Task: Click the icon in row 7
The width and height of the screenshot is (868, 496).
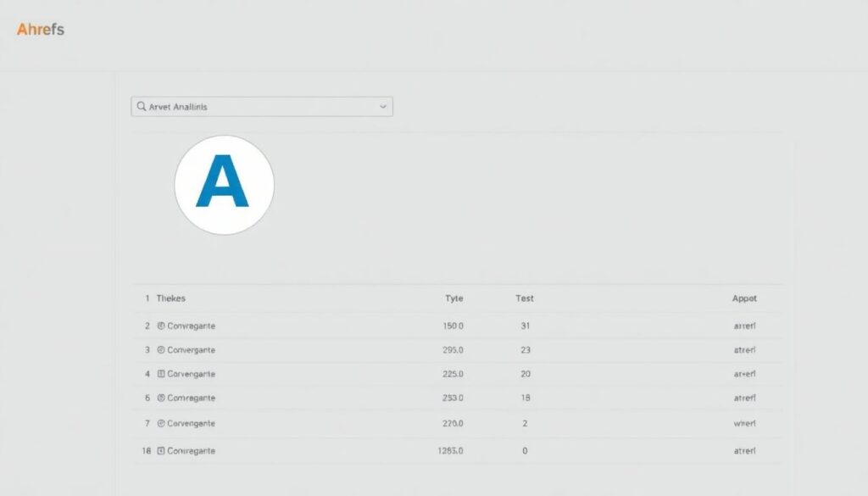Action: tap(161, 423)
